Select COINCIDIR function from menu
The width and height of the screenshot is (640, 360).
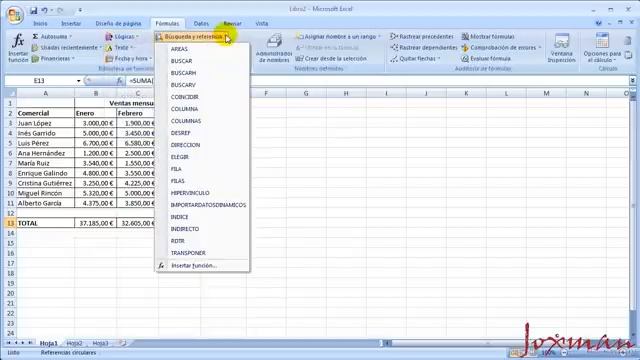203,97
